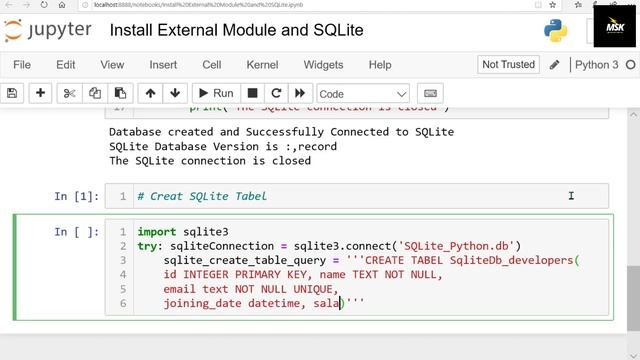The width and height of the screenshot is (640, 360).
Task: Open the cell type Code dropdown
Action: point(363,94)
